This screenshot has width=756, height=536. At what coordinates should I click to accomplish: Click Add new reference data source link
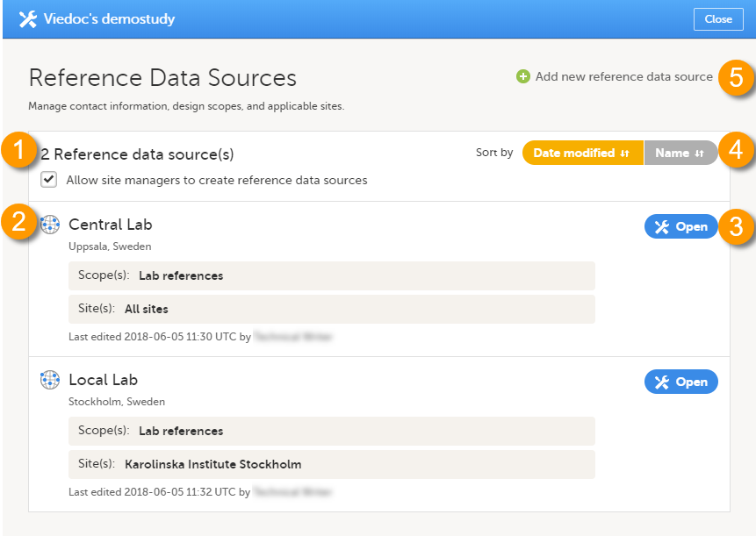pos(623,77)
